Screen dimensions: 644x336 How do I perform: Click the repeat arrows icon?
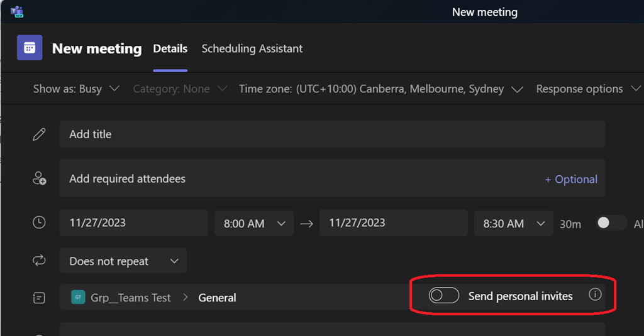pos(39,261)
